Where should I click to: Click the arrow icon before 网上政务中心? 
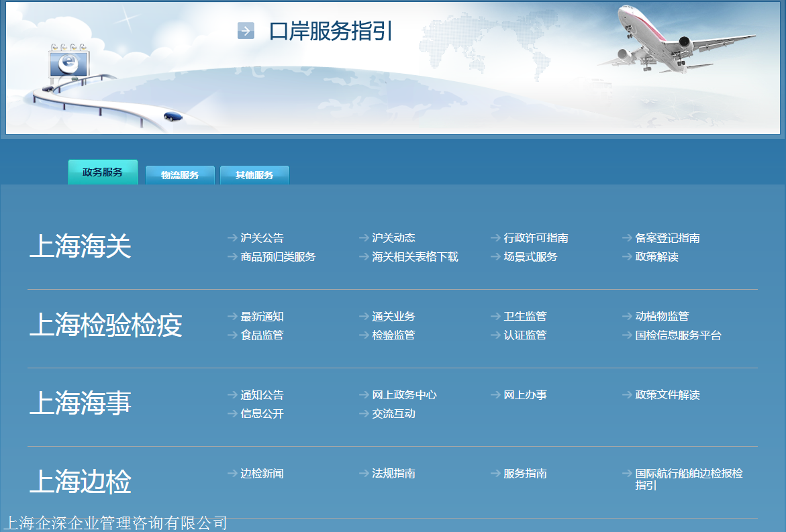click(x=364, y=395)
